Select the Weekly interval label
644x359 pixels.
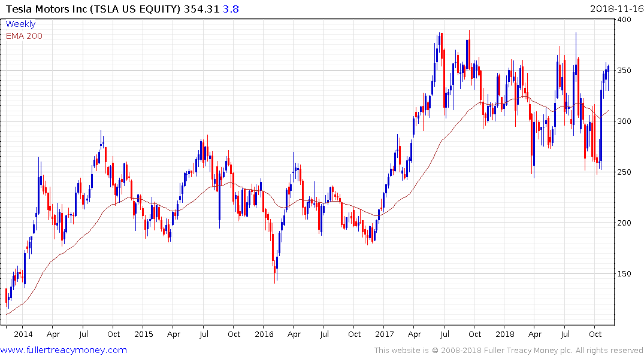(20, 24)
